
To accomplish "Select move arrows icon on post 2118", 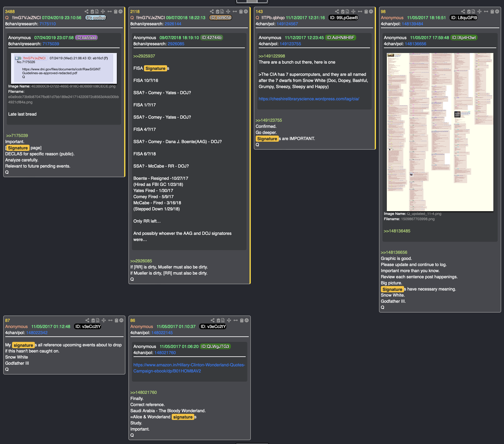I will coord(228,12).
